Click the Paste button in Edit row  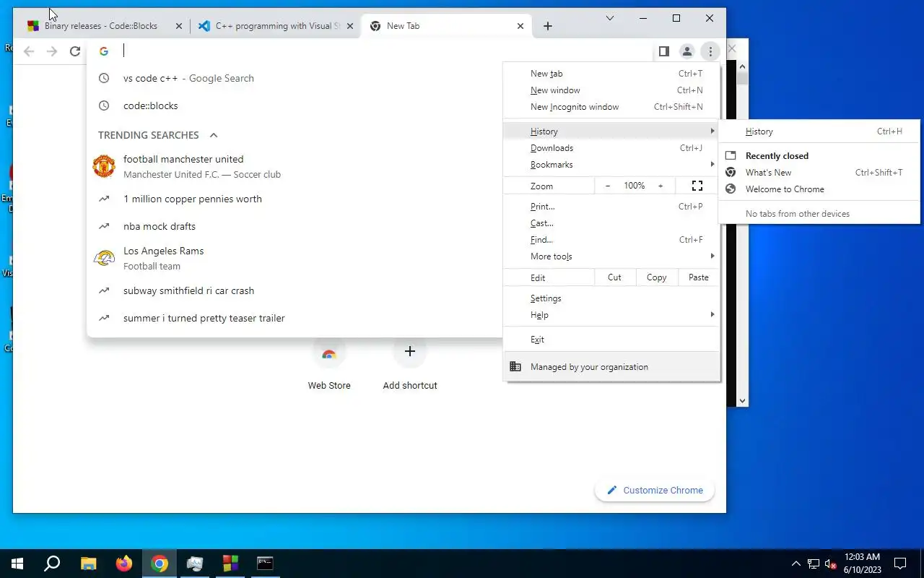699,277
